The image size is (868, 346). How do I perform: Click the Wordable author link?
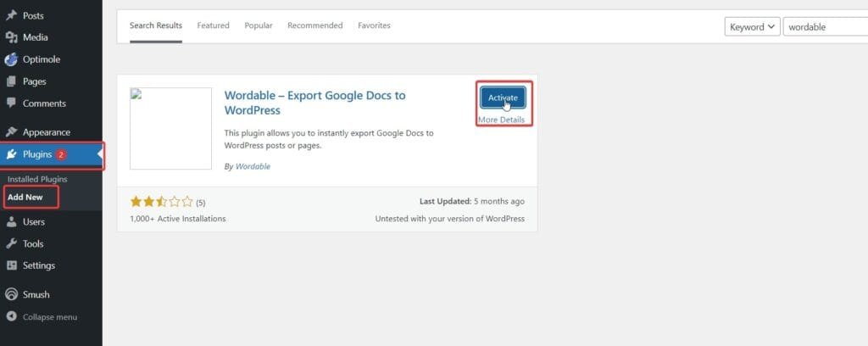pyautogui.click(x=253, y=166)
